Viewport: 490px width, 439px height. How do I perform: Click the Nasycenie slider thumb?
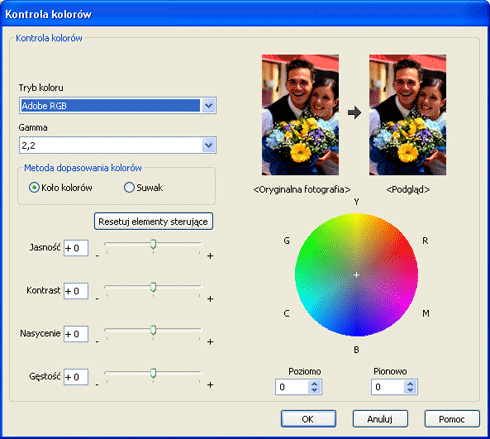click(153, 330)
